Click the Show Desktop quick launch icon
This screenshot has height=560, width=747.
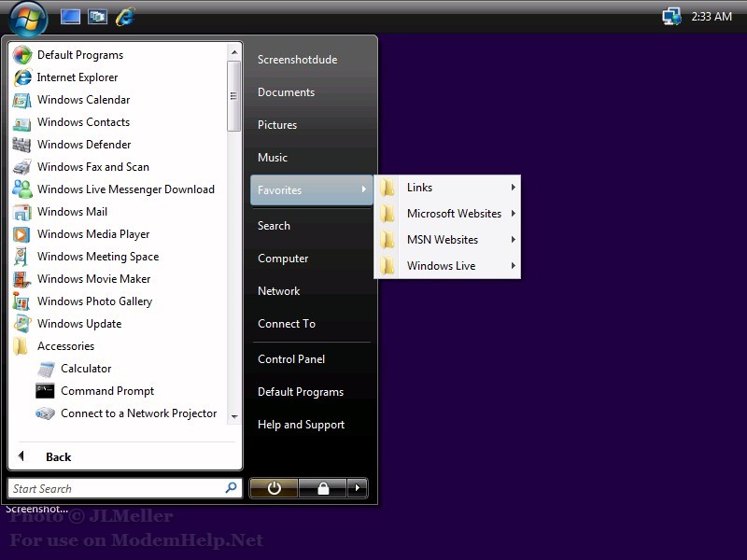tap(70, 17)
